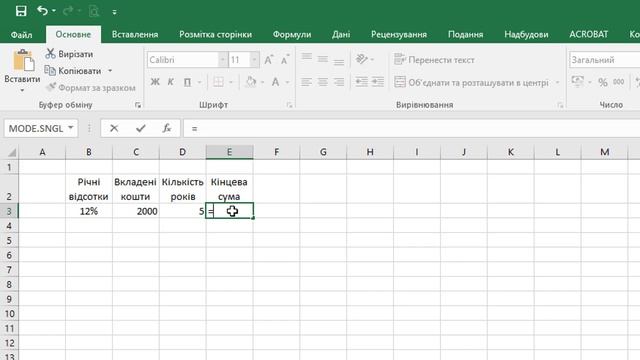
Task: Open the Файл tab
Action: 21,35
